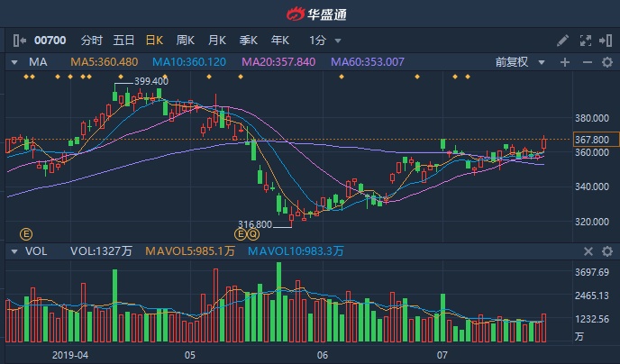Viewport: 620px width, 364px height.
Task: Open chart settings gear in top toolbar
Action: [x=607, y=41]
